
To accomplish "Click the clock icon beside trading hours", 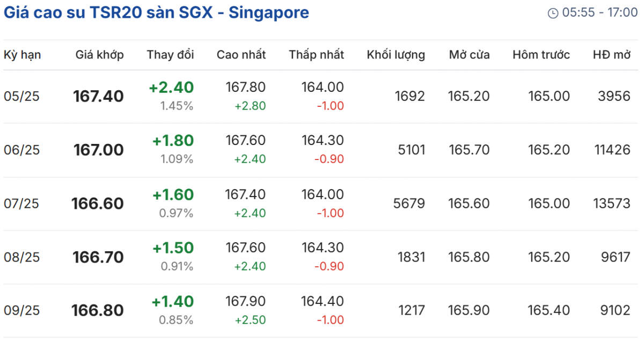I will click(553, 13).
